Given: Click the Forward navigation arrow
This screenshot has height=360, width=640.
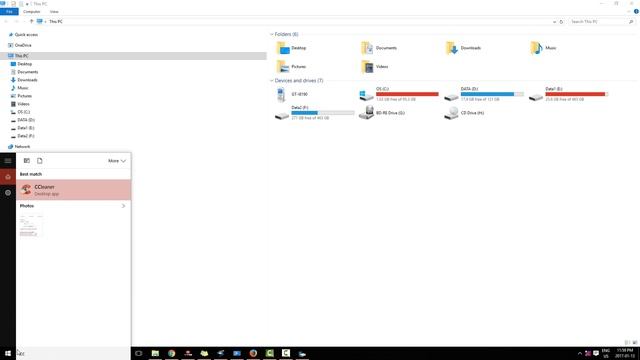Looking at the screenshot, I should (x=16, y=21).
